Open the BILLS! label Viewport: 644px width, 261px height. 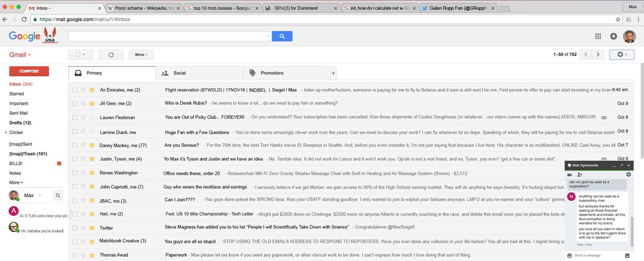16,163
